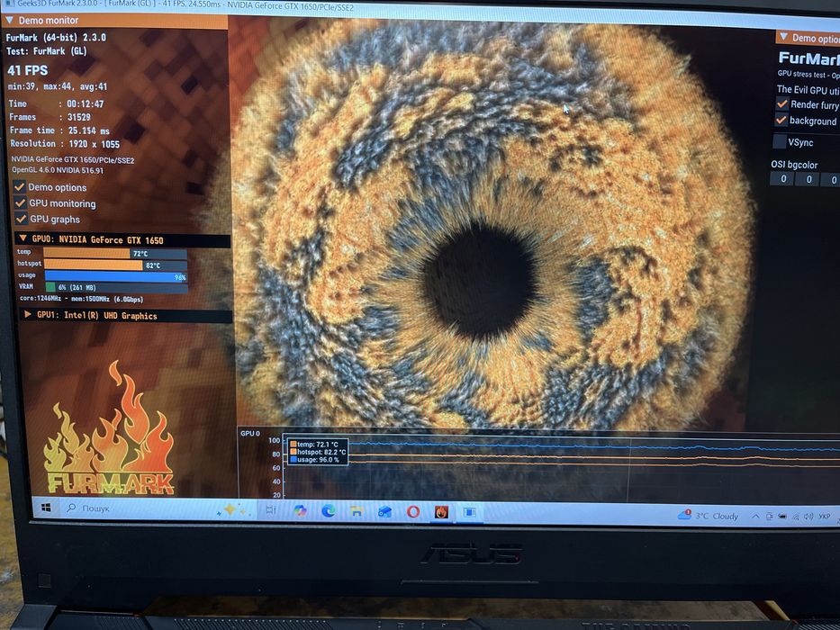Screen dimensions: 840x630
Task: Collapse the Demo monitor panel
Action: pyautogui.click(x=9, y=21)
